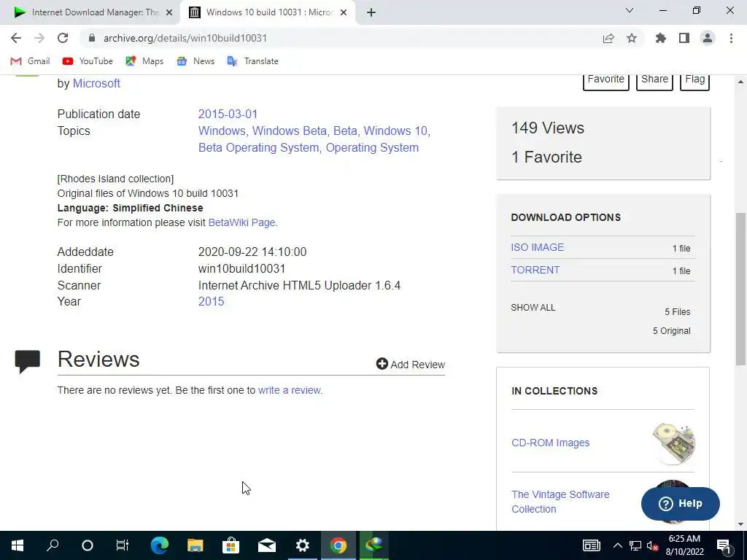Image resolution: width=747 pixels, height=560 pixels.
Task: Open the notification center icon
Action: [724, 545]
